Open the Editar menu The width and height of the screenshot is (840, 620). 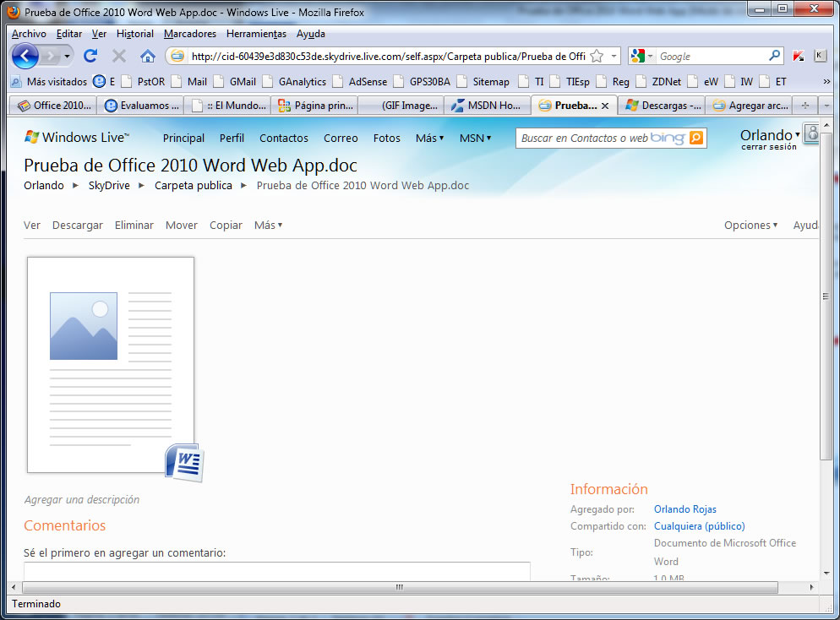pos(69,34)
